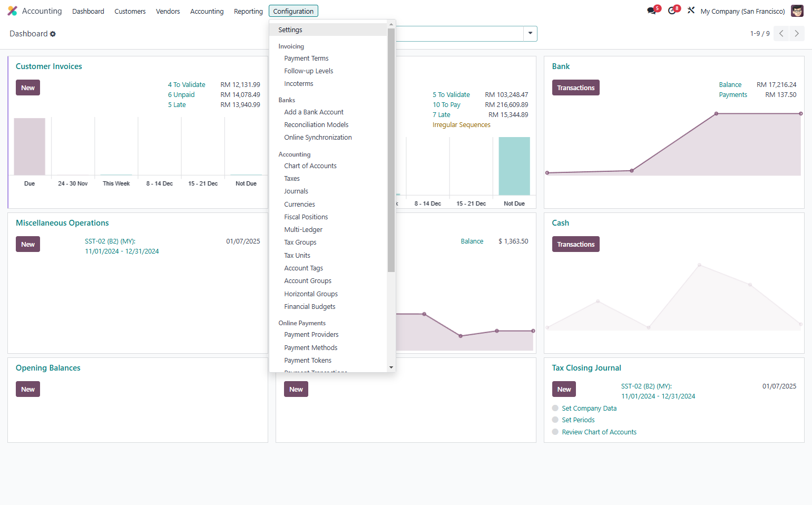Click Transactions button in Bank card

click(575, 88)
